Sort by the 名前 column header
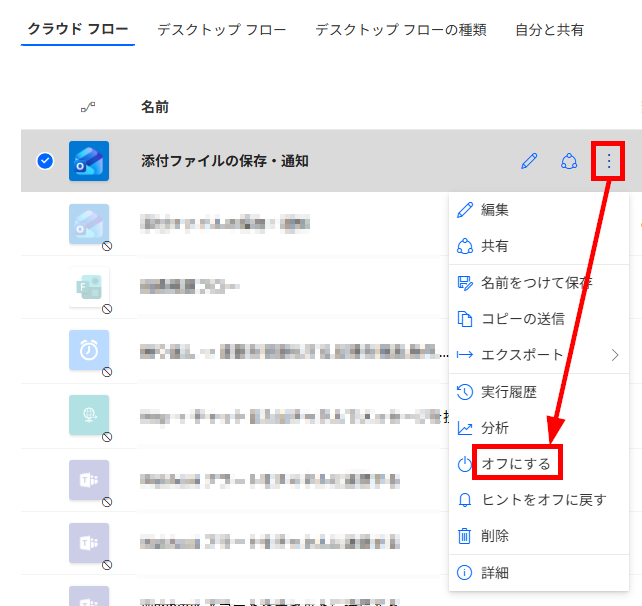This screenshot has height=606, width=642. click(155, 107)
